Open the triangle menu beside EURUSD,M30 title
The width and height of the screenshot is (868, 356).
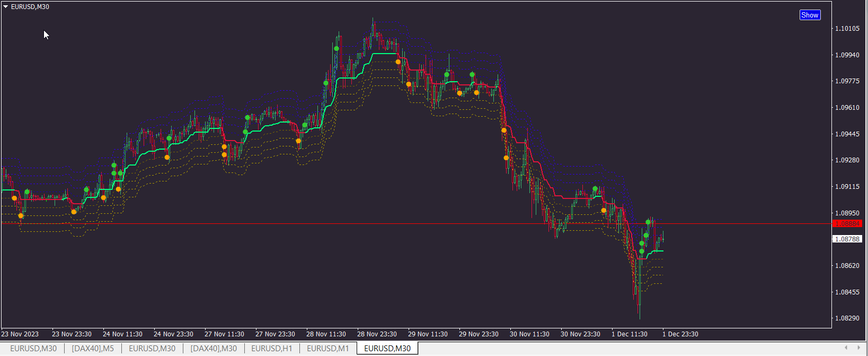tap(5, 7)
